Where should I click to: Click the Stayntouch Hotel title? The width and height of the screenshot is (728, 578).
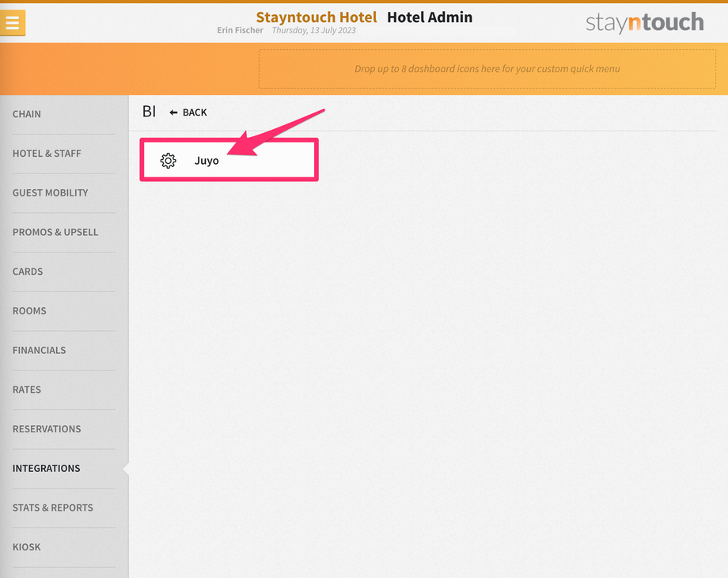click(x=317, y=17)
